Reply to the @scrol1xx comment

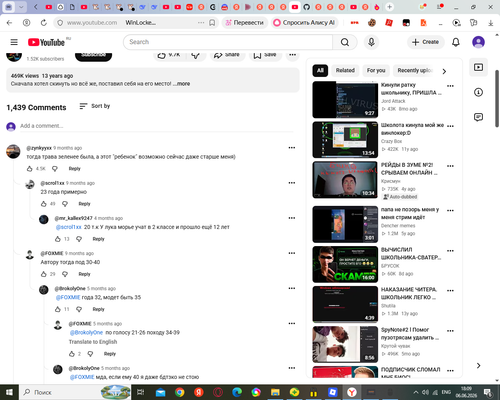click(84, 204)
